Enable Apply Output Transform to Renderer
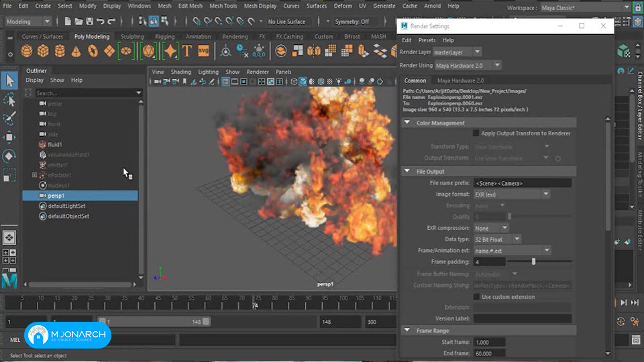644x362 pixels. (x=476, y=133)
